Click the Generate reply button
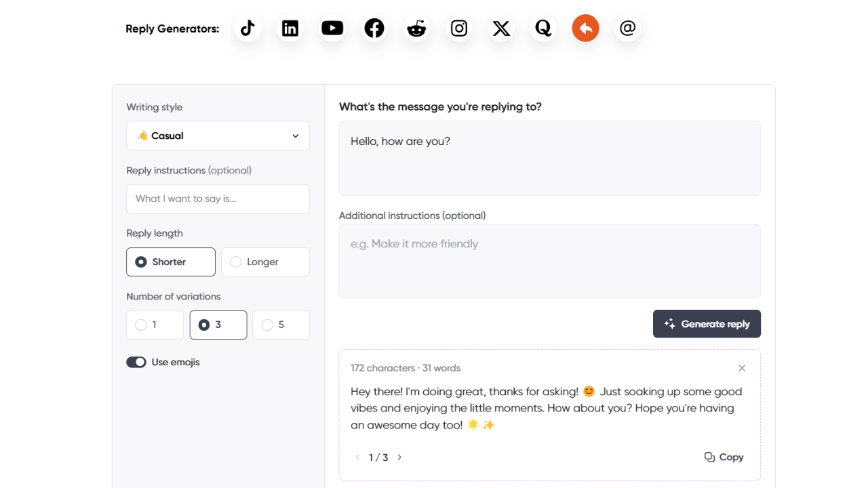Viewport: 868px width, 488px height. (x=707, y=324)
